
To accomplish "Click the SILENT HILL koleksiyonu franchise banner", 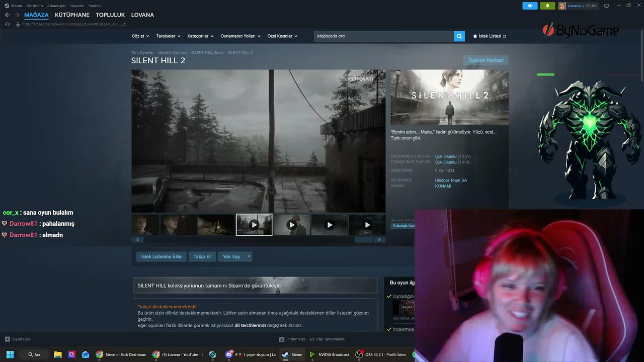I will [255, 285].
